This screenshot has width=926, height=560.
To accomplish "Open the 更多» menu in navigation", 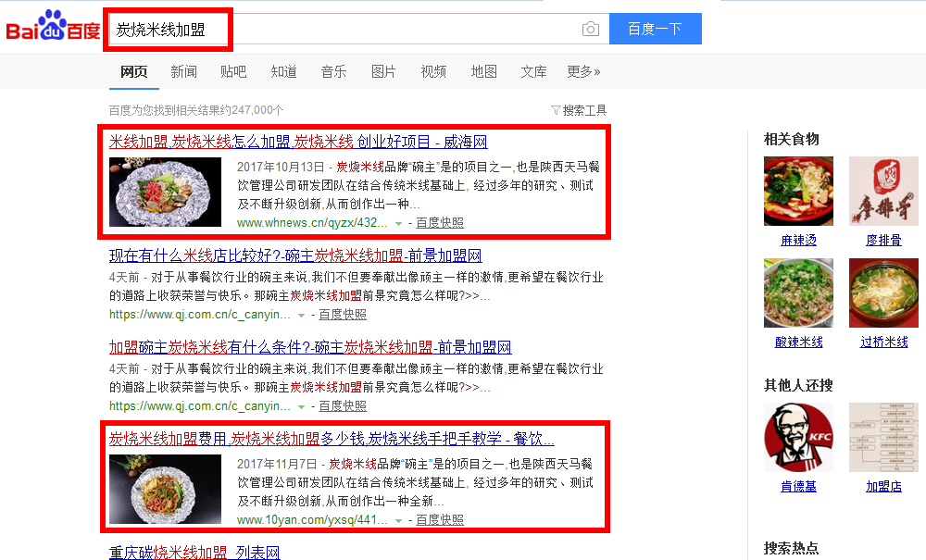I will pos(583,71).
